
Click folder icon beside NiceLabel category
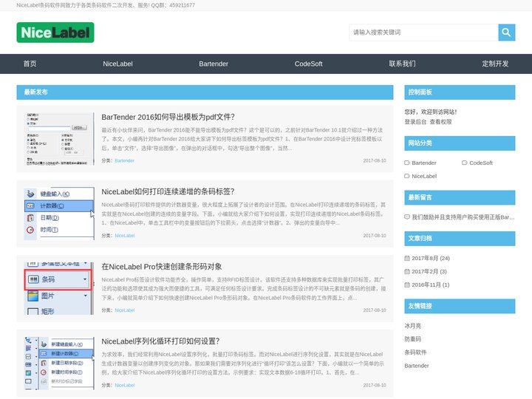tap(407, 176)
